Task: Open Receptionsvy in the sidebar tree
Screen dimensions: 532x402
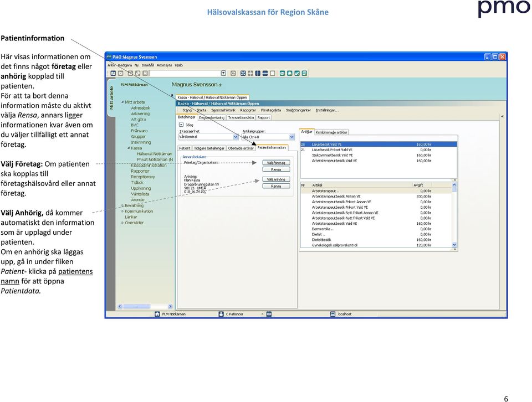Action: tap(143, 177)
